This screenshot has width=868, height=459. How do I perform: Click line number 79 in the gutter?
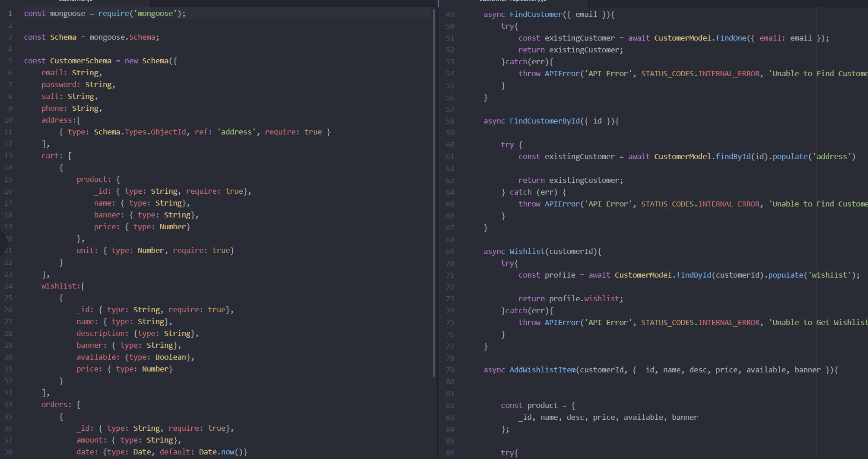tap(450, 370)
